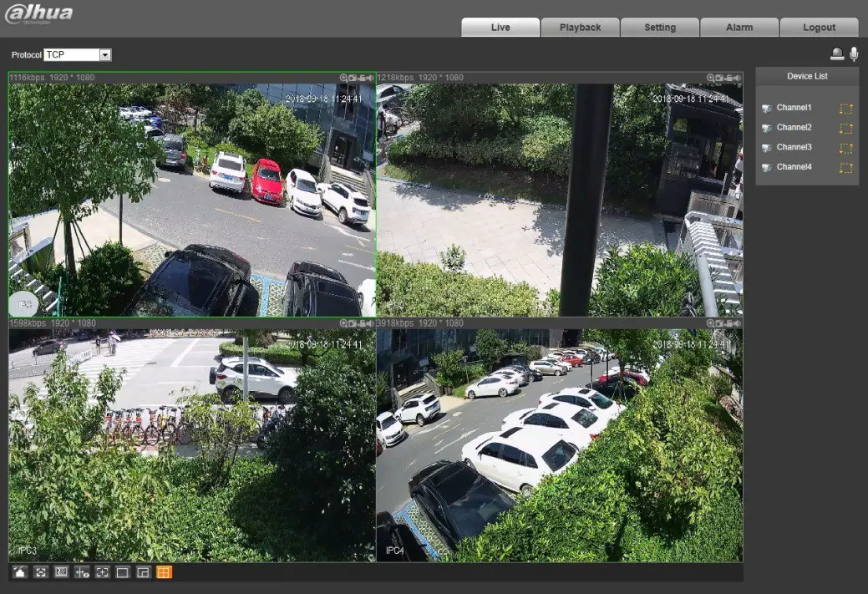Open digital zoom on Channel2 stream
868x594 pixels.
712,77
